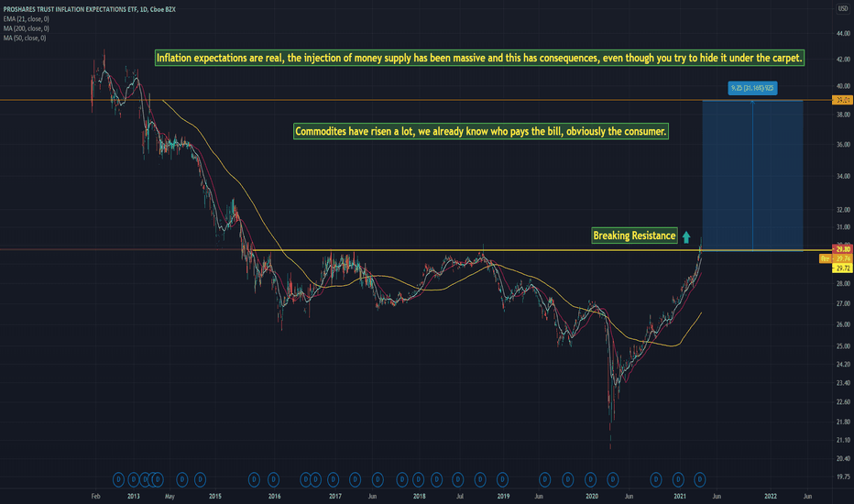Click the dividend marker above the 2013 label
The image size is (854, 504).
click(134, 479)
